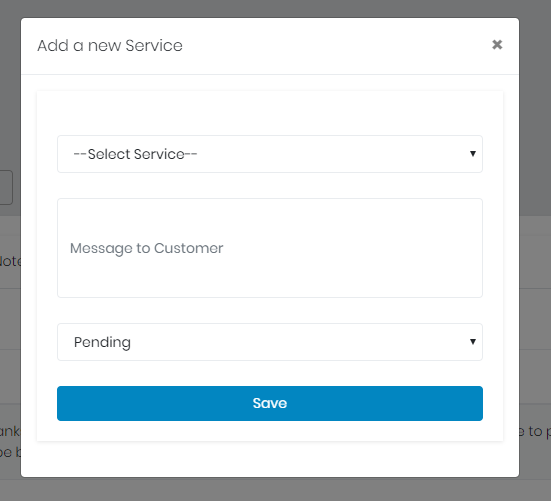551x501 pixels.
Task: Focus the Message to Customer text area
Action: pyautogui.click(x=270, y=248)
